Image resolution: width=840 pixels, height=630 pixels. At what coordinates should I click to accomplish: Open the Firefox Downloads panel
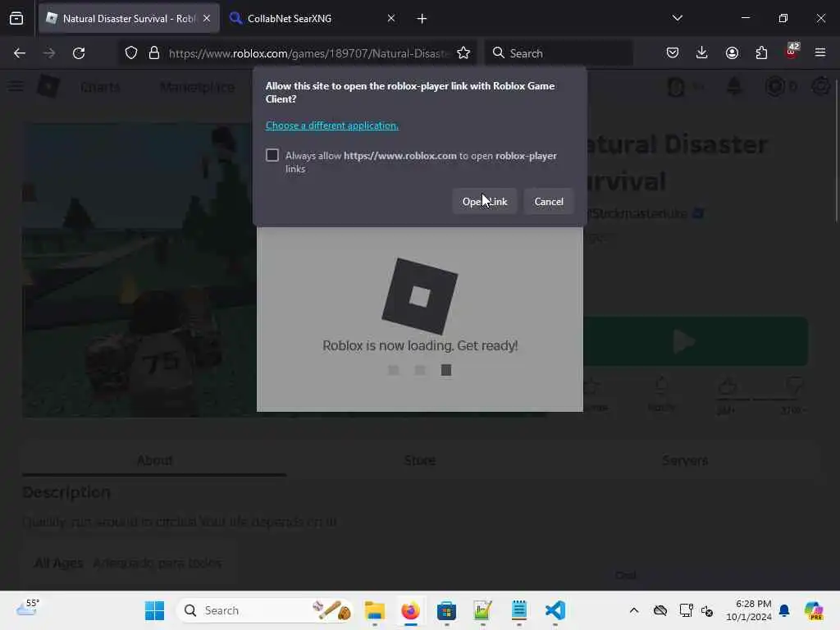702,52
